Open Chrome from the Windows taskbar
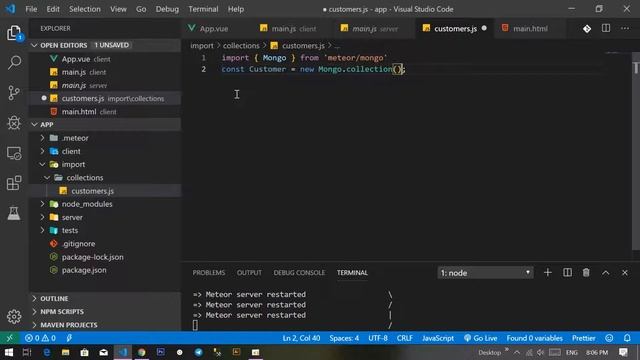Image resolution: width=640 pixels, height=360 pixels. point(142,352)
